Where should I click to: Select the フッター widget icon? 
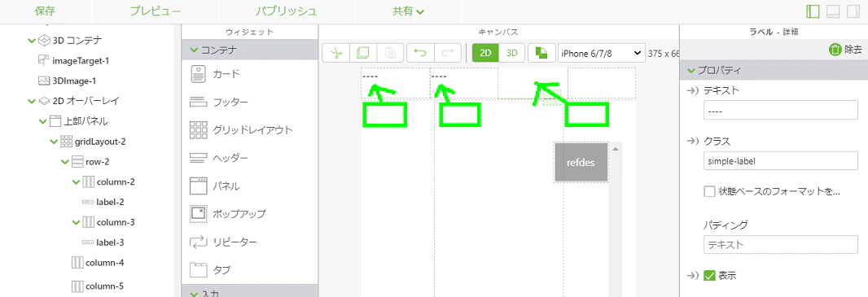pos(198,102)
